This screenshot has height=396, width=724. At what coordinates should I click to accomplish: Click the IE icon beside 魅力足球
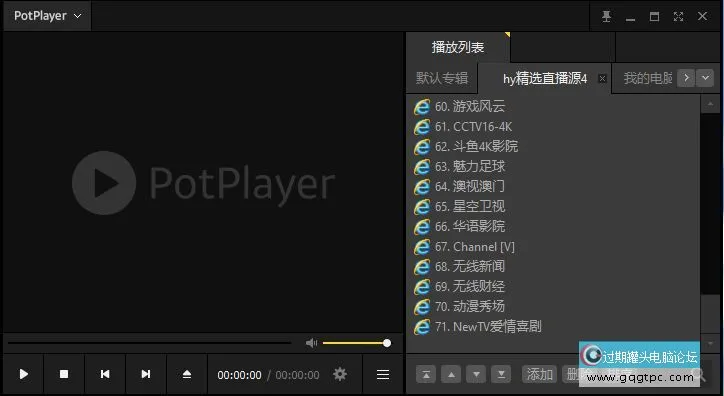[422, 167]
